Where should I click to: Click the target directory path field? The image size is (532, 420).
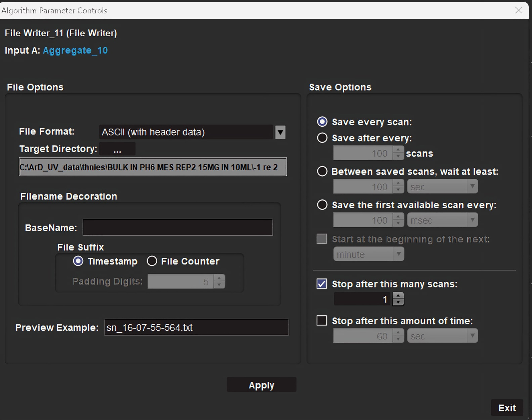pyautogui.click(x=153, y=167)
